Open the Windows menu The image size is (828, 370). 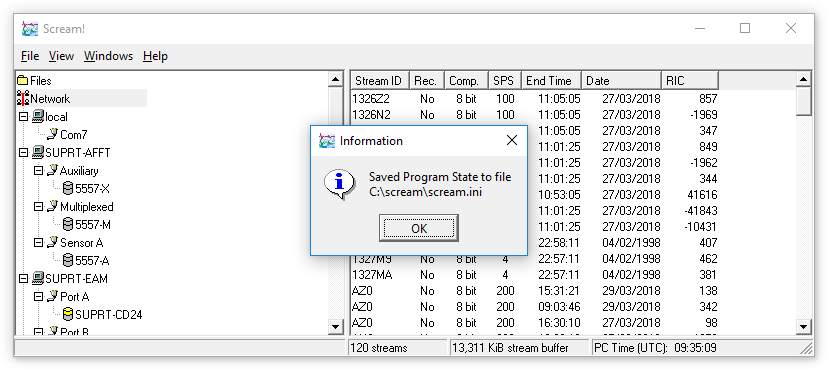pyautogui.click(x=108, y=56)
